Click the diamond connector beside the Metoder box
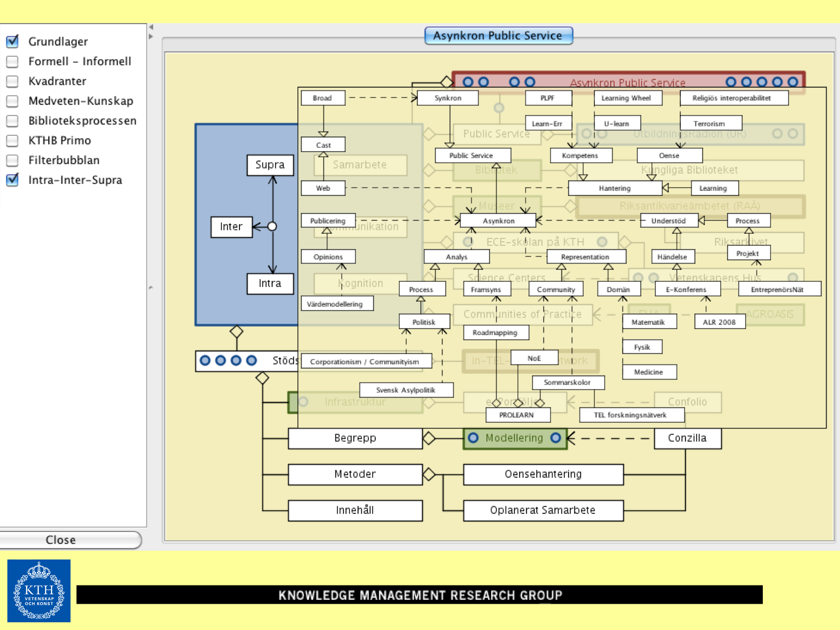Screen dimensions: 840x630 coord(429,474)
